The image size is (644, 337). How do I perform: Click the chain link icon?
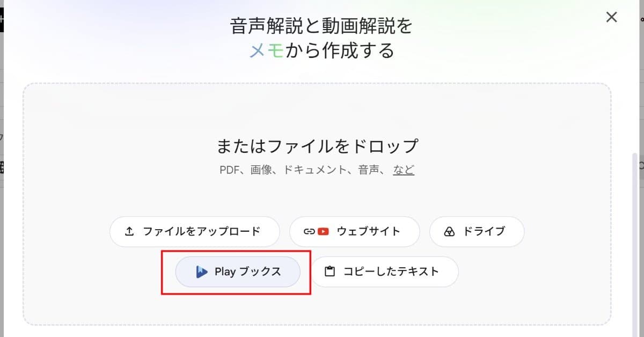309,231
